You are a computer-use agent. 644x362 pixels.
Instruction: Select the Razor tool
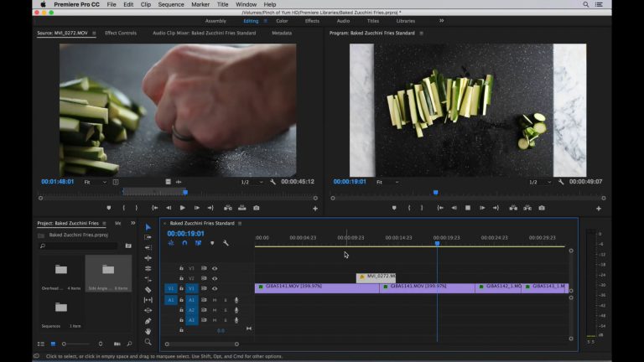148,289
